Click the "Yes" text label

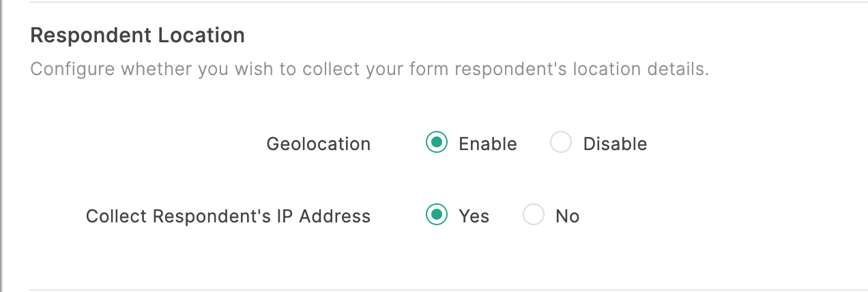474,216
